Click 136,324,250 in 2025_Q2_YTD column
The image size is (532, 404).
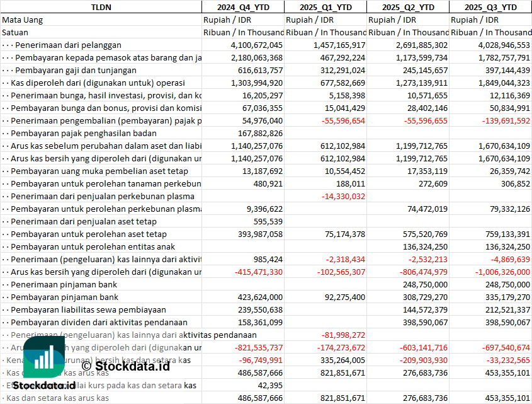point(425,246)
